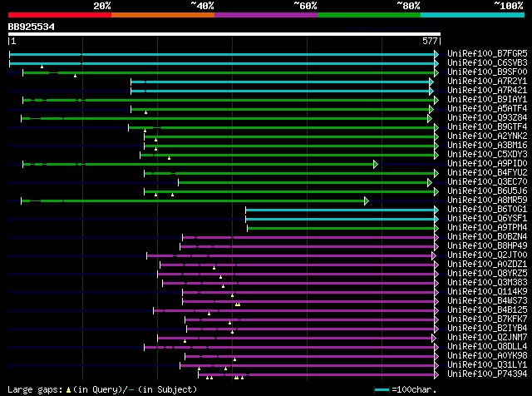Click the query end position label 577

tap(430, 41)
